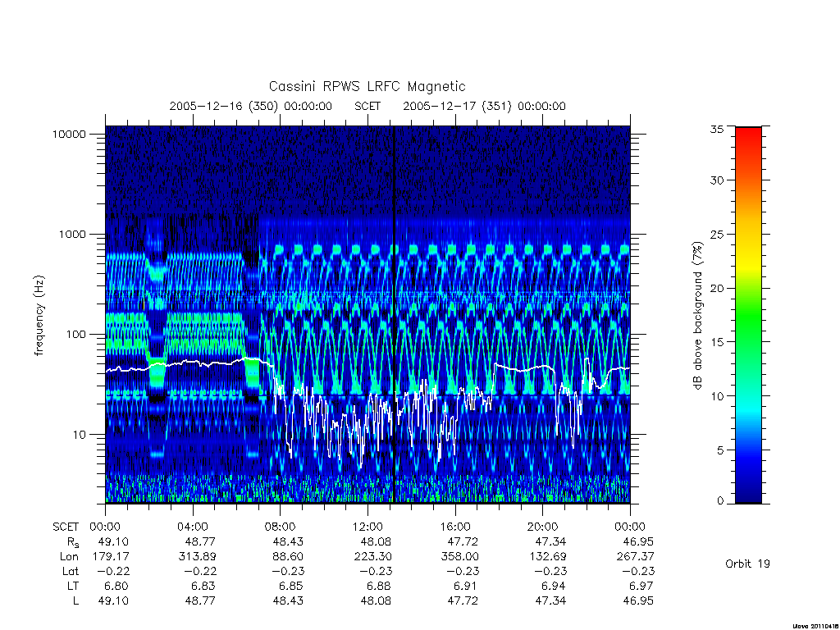
Task: Click the '12:00' time axis label
Action: click(367, 527)
